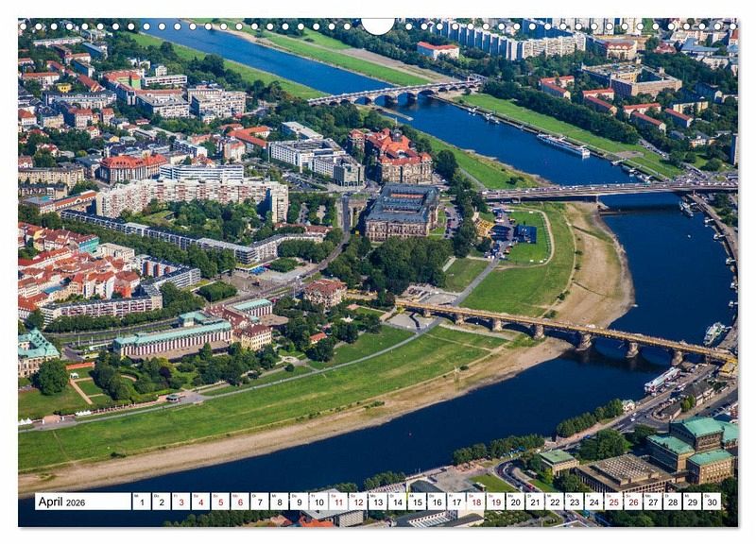Pick day 10 in the calendar row
The image size is (756, 545).
click(318, 502)
